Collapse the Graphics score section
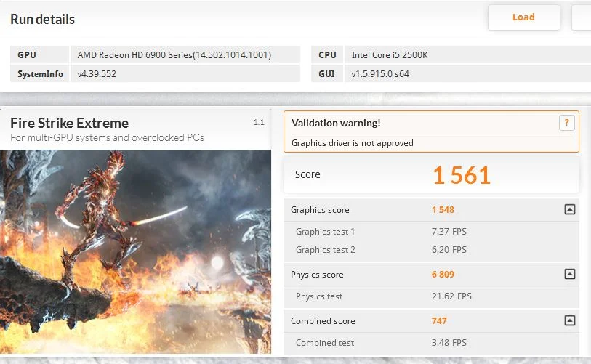 coord(569,209)
